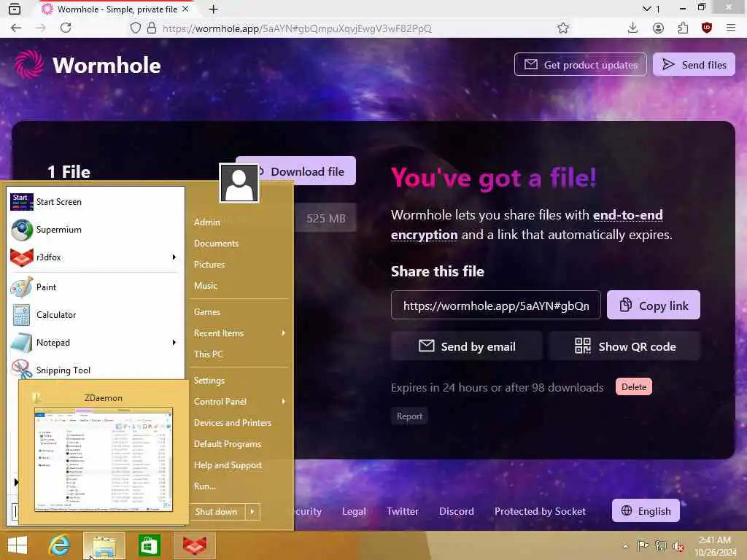Click the user account picture
Viewport: 747px width, 560px height.
[x=239, y=183]
